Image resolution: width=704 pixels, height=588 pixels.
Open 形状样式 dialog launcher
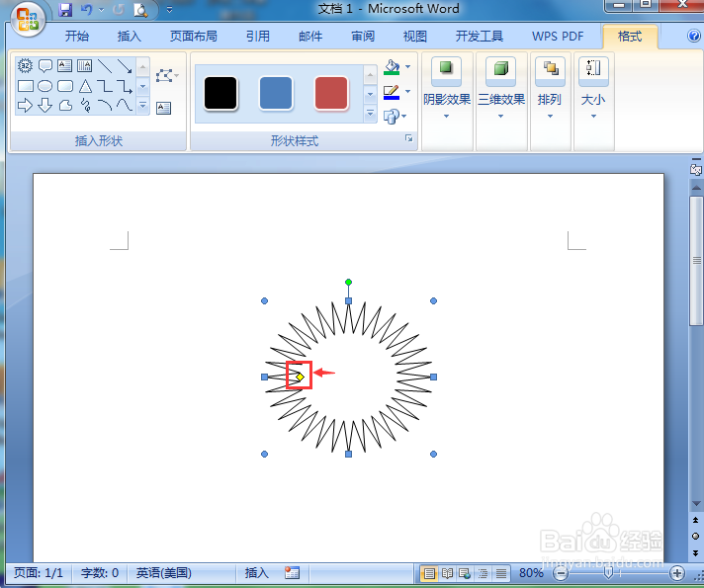click(408, 138)
